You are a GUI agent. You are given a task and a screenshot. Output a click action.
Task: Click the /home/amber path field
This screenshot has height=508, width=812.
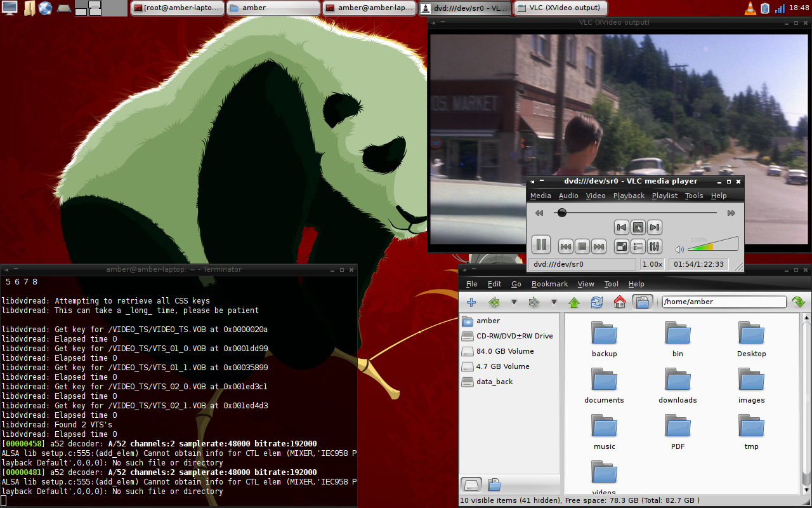click(724, 302)
